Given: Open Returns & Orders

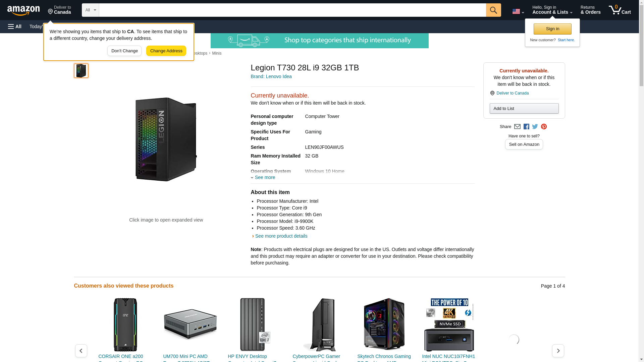Looking at the screenshot, I should click(x=590, y=10).
